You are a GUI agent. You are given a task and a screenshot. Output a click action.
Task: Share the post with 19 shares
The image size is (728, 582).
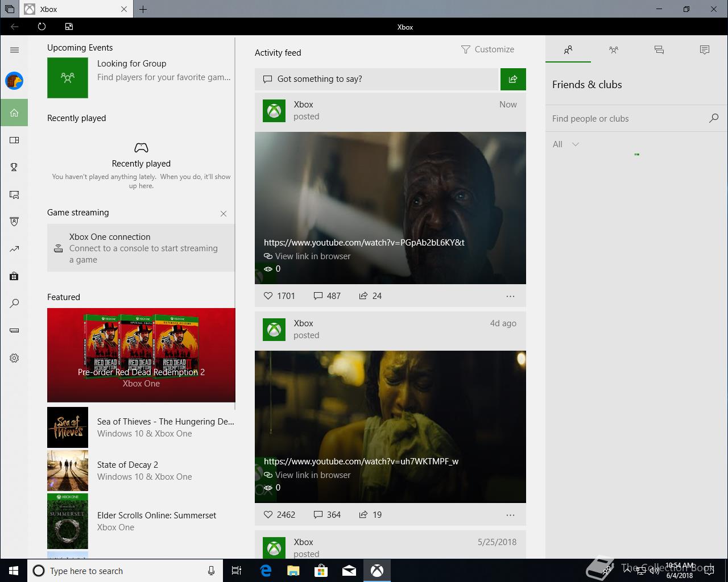coord(370,514)
